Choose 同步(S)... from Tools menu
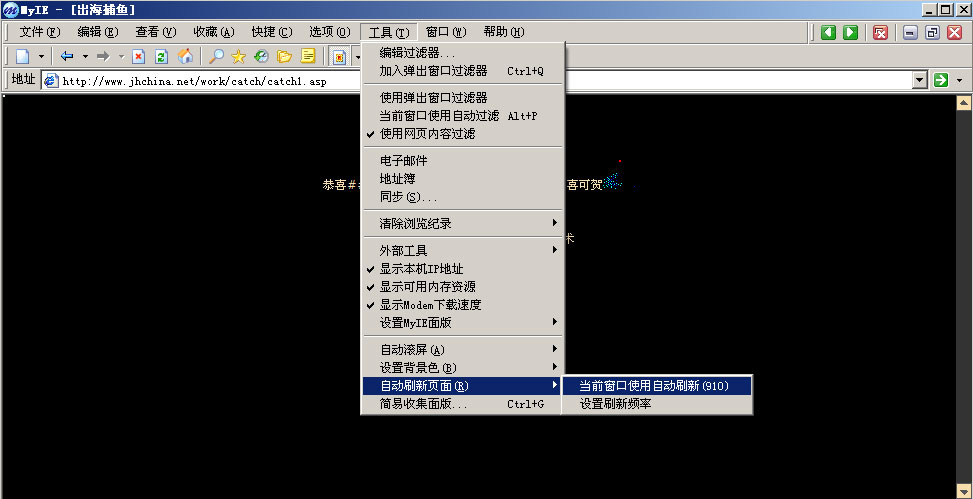The width and height of the screenshot is (973, 499). coord(462,197)
